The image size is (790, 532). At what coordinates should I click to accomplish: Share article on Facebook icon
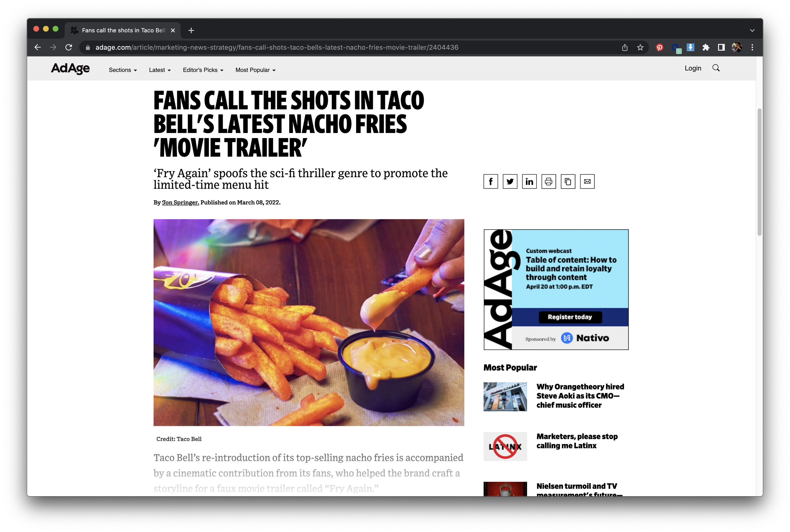tap(490, 182)
